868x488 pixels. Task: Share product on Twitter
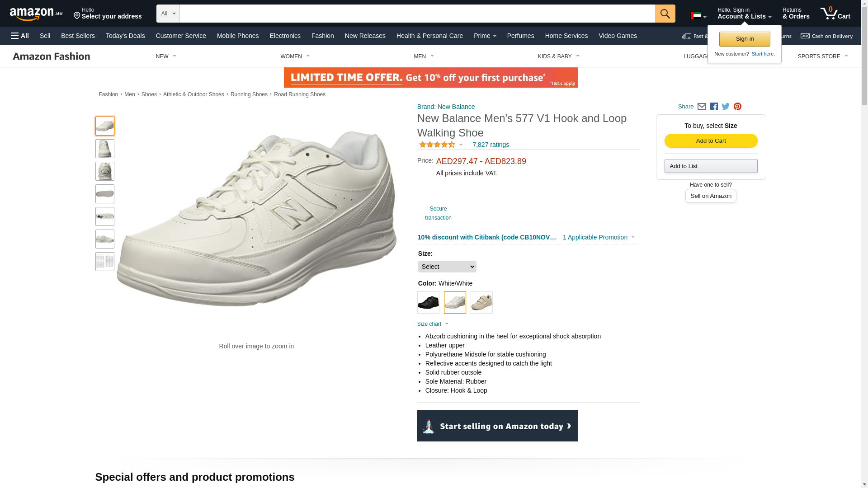tap(726, 107)
